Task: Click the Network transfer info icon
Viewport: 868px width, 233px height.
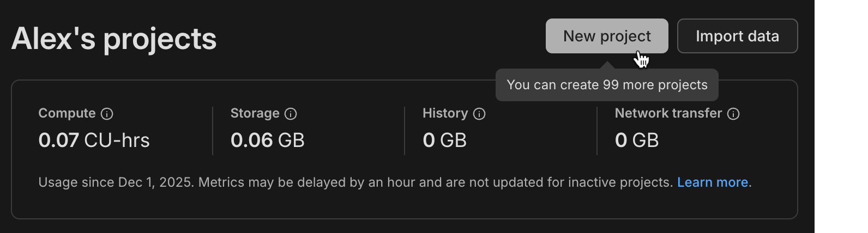Action: click(x=733, y=114)
